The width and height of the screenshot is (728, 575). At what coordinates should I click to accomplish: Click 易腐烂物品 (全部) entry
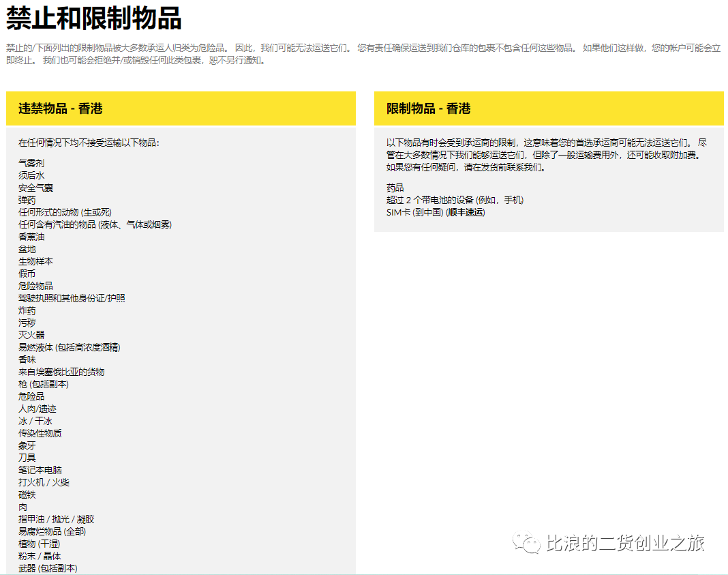tap(52, 531)
